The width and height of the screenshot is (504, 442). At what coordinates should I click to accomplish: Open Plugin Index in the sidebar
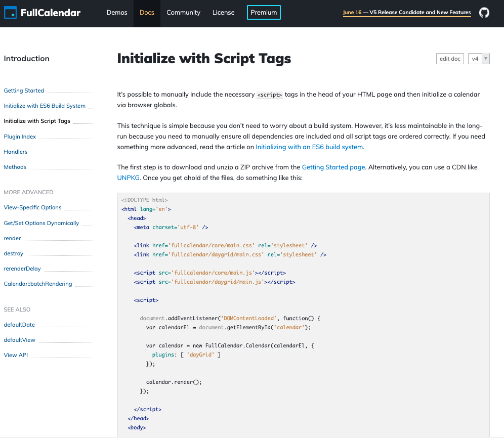(20, 137)
